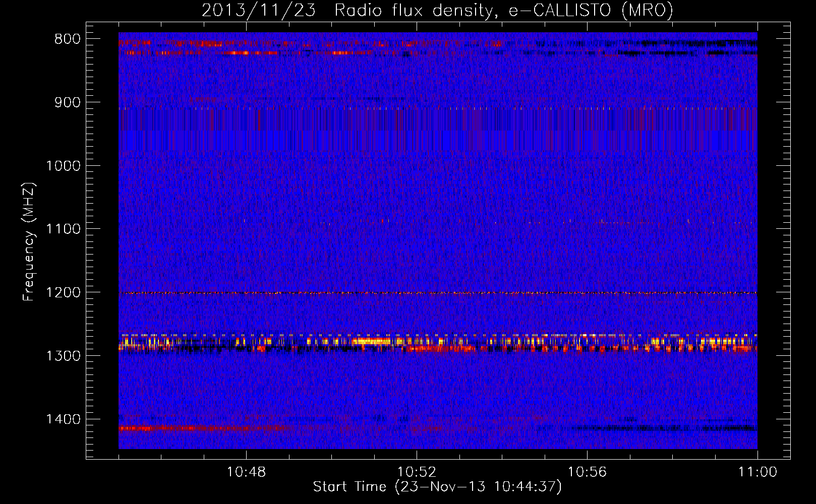Select the '1200' frequency axis label

click(x=63, y=293)
